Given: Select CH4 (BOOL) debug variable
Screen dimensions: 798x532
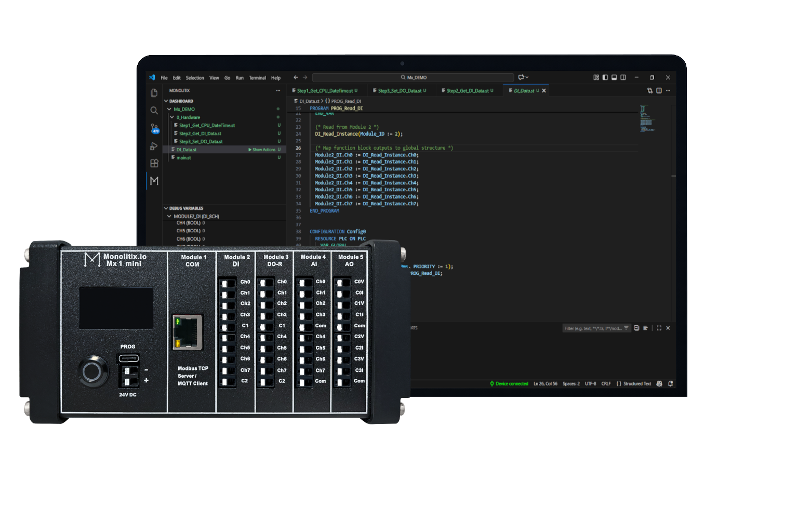Looking at the screenshot, I should (191, 223).
